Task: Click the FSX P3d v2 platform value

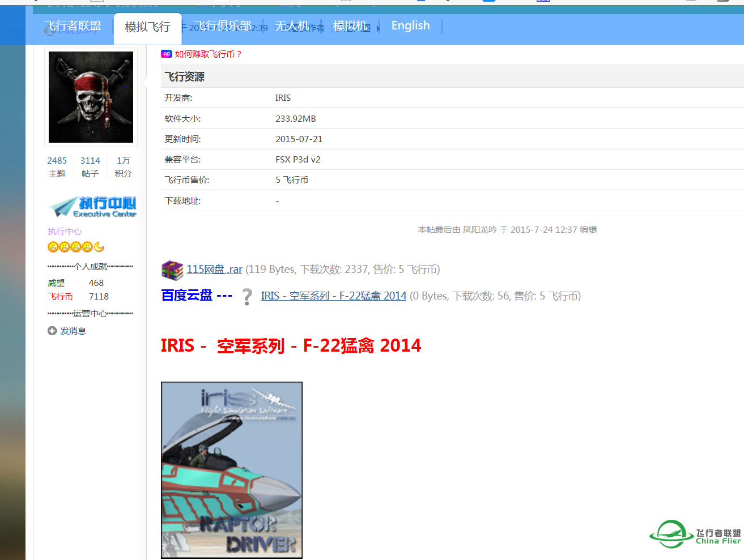Action: coord(298,159)
